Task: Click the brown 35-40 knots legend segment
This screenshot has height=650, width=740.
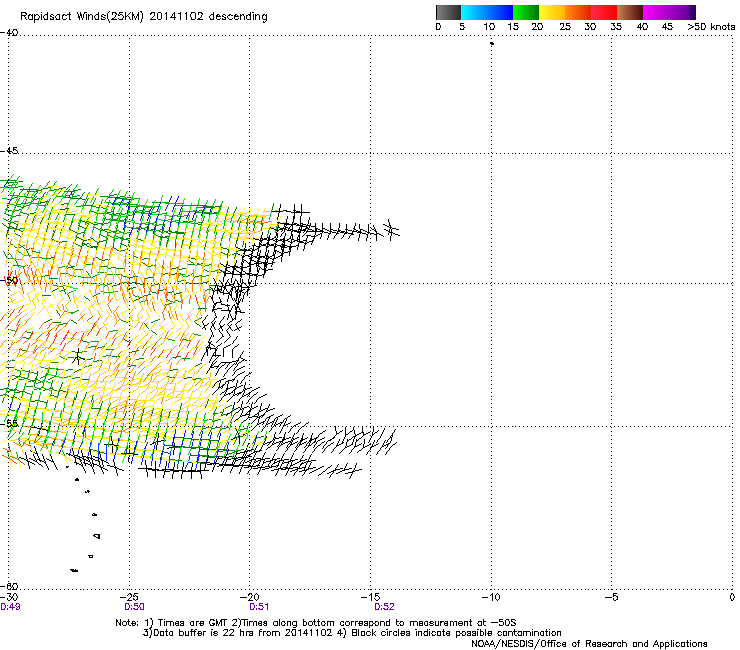Action: pyautogui.click(x=630, y=12)
